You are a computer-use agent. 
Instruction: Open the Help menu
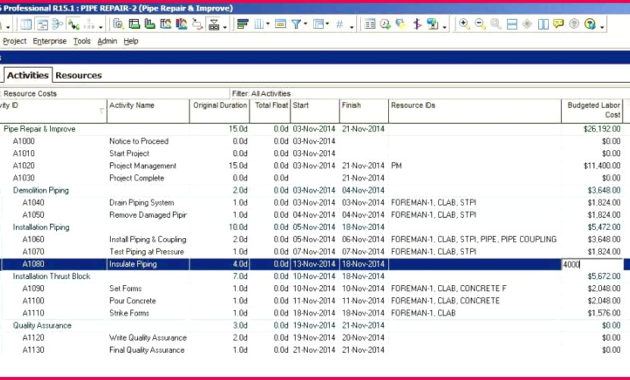[x=131, y=41]
